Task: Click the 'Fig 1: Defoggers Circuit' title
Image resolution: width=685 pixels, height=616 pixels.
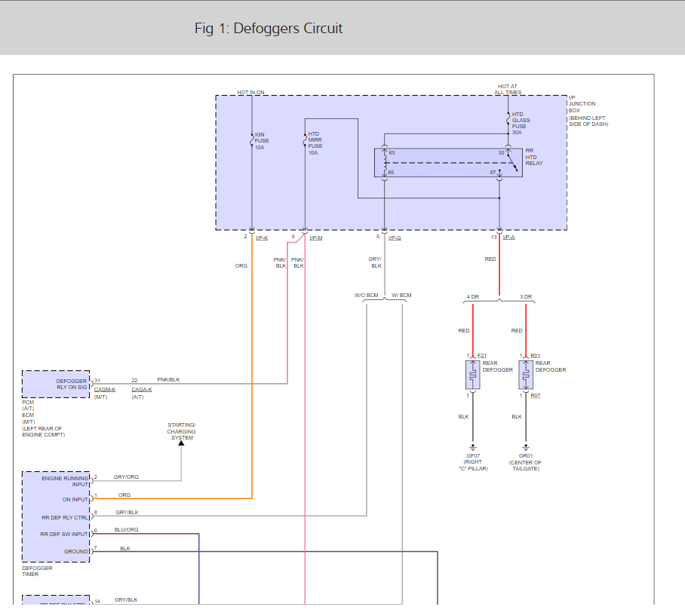Action: pos(269,29)
